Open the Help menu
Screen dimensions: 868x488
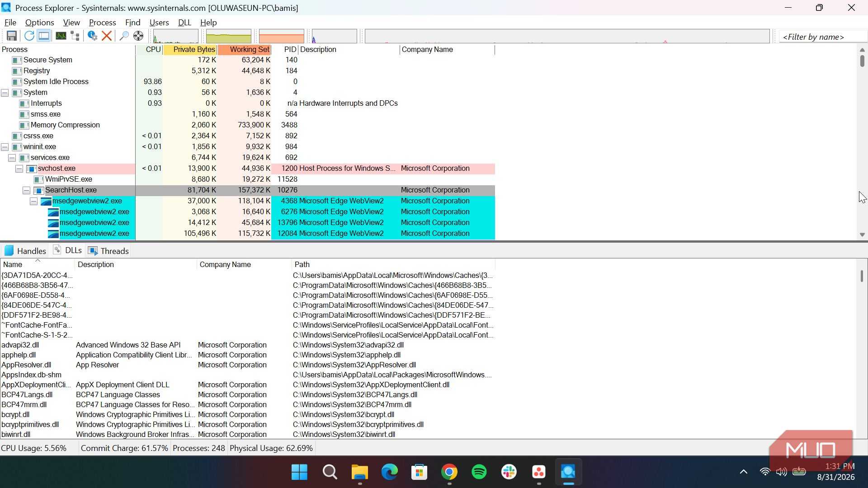(x=208, y=23)
